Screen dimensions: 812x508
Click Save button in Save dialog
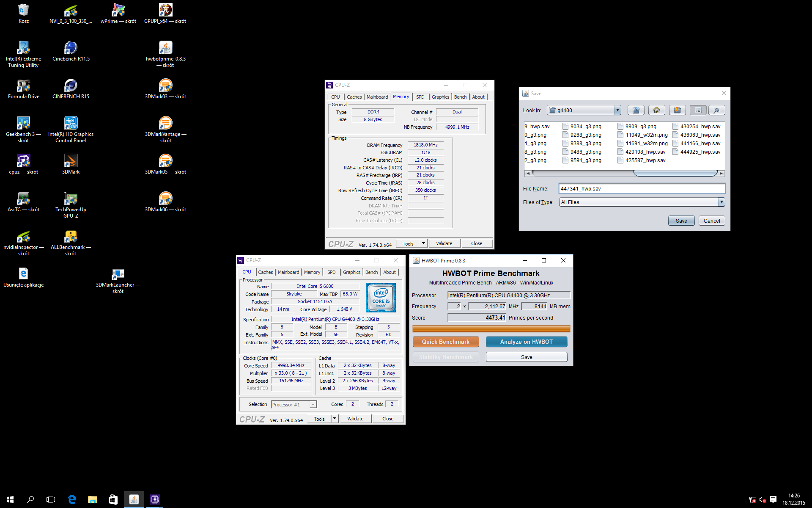[681, 221]
